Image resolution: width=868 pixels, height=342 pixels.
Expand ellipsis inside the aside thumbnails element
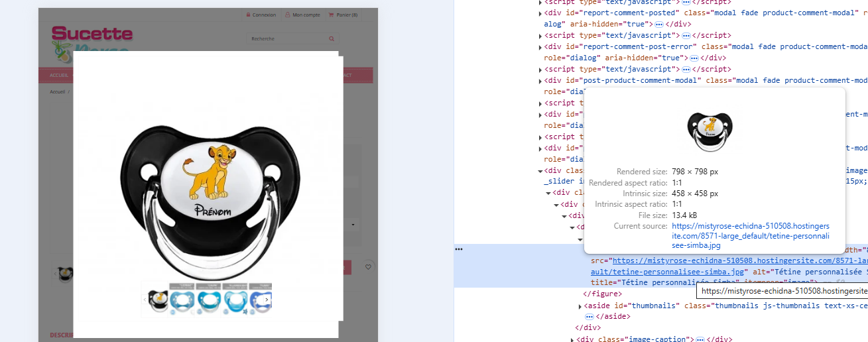[x=589, y=317]
